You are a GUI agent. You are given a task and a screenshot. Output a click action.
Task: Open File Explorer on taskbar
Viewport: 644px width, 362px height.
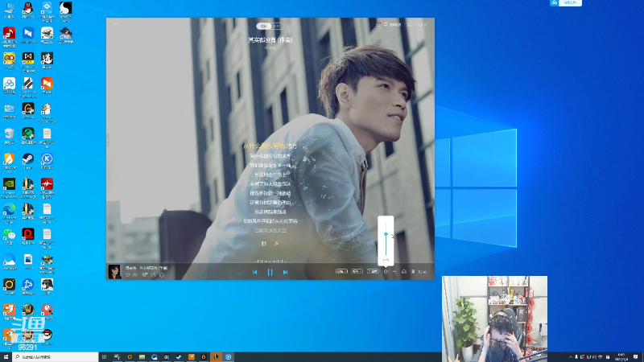pos(142,357)
